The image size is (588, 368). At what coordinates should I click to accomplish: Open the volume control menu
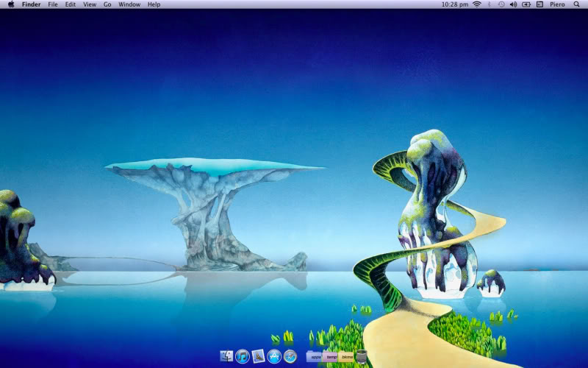[x=513, y=4]
